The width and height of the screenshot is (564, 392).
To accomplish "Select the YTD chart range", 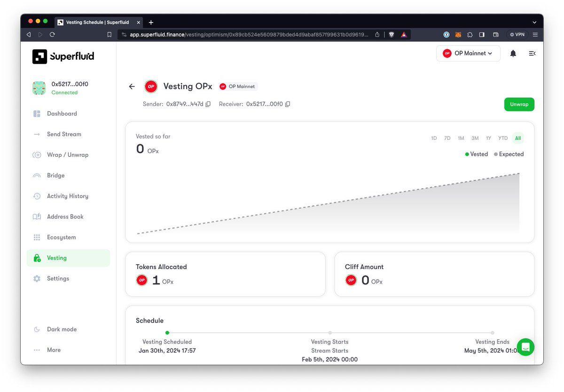I will pos(503,138).
